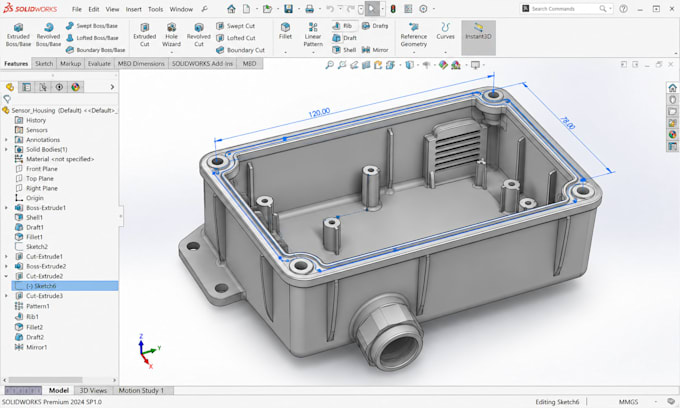Switch to the SOLIDWORKS Add-Ins tab

202,64
